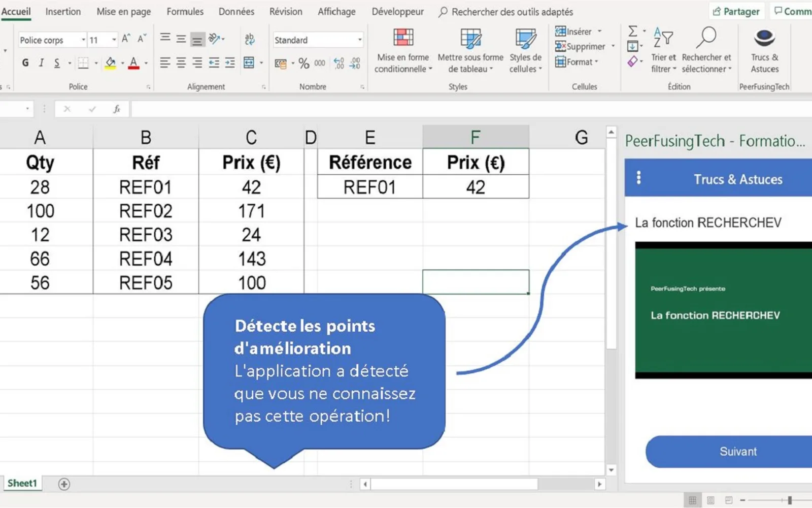Toggle underline with the S button

pyautogui.click(x=57, y=63)
